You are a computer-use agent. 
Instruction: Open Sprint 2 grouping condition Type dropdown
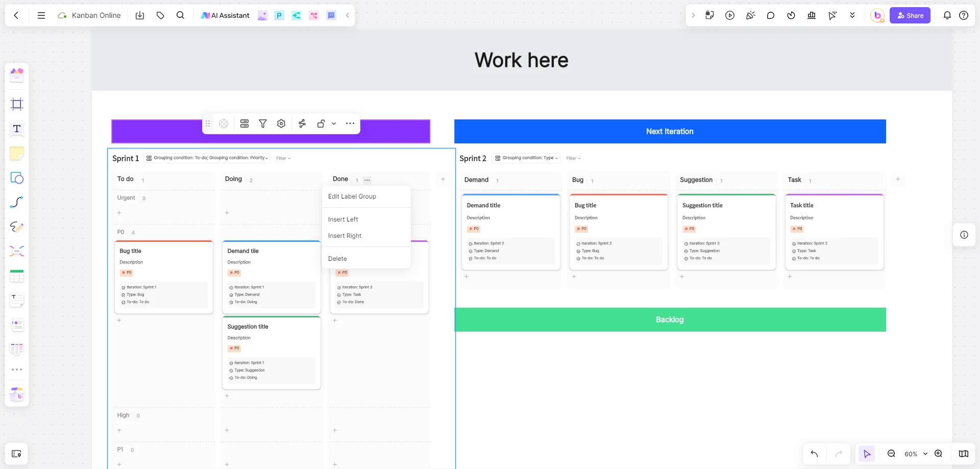click(x=526, y=158)
